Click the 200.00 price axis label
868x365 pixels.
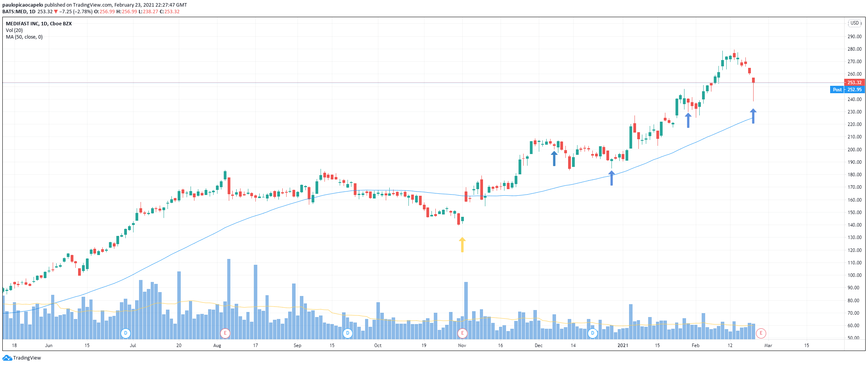(854, 150)
